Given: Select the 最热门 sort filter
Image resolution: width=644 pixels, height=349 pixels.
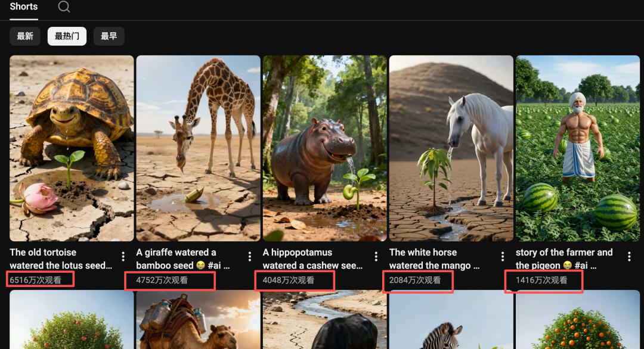Looking at the screenshot, I should (67, 36).
